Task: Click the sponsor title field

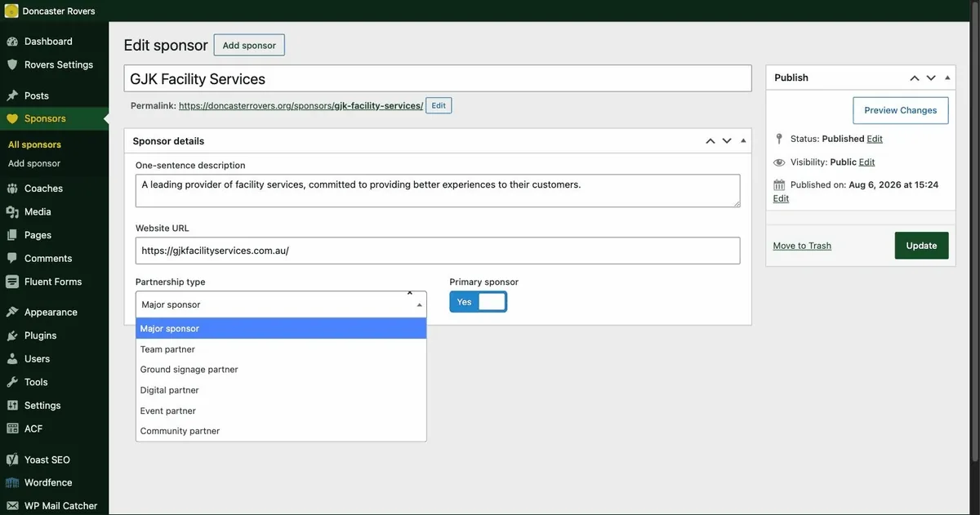Action: 438,78
